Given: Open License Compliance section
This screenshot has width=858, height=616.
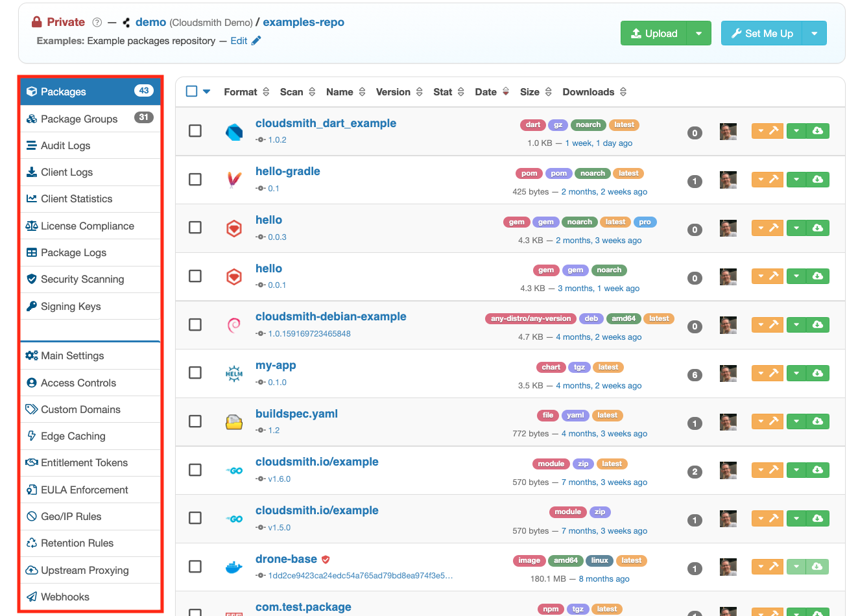Looking at the screenshot, I should coord(90,226).
